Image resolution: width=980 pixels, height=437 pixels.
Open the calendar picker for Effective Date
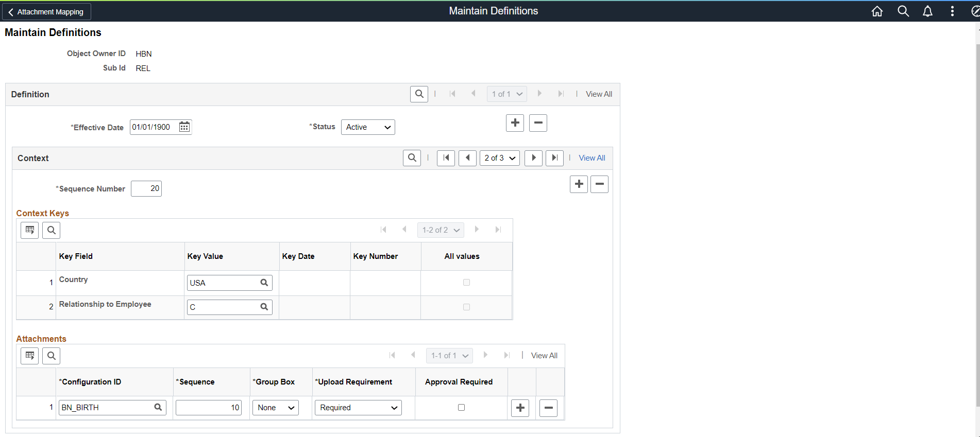tap(184, 127)
